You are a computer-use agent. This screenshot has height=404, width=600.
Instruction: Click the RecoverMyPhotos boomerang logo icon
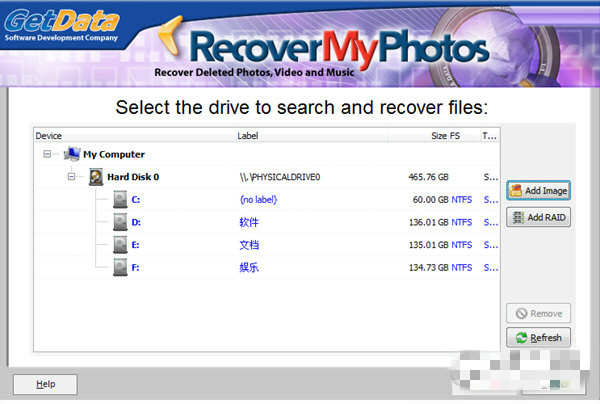(x=171, y=36)
